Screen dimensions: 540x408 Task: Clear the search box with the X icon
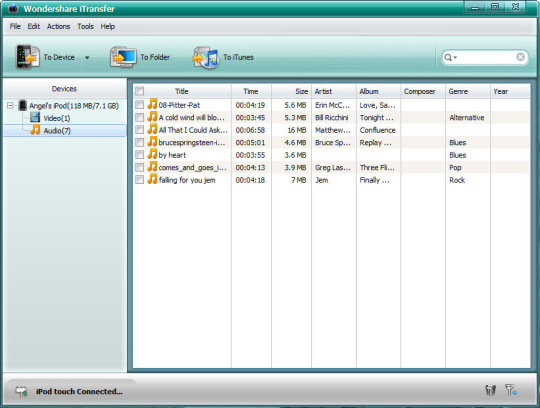520,57
